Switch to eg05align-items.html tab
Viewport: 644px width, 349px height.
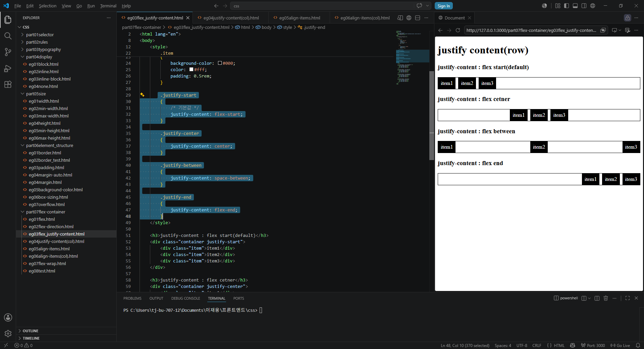click(299, 18)
